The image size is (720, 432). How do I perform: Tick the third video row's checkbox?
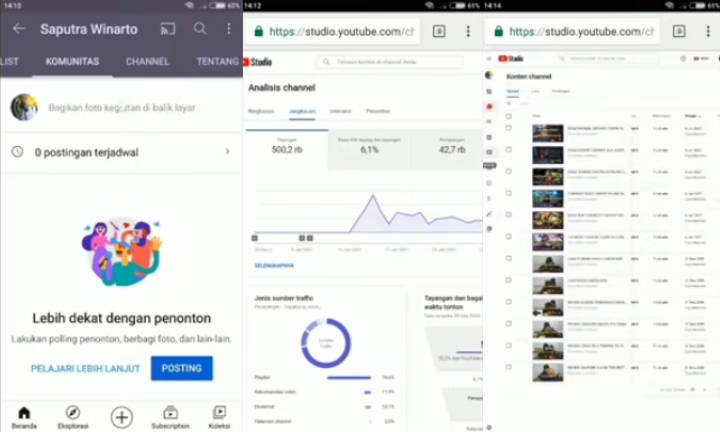click(509, 172)
